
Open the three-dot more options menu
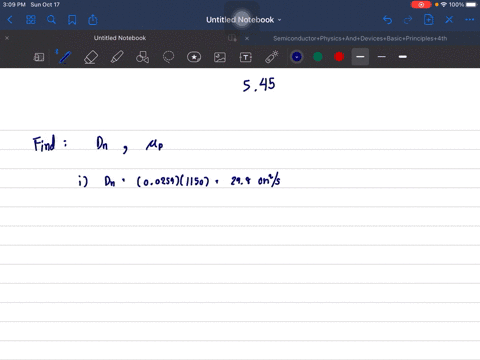coord(470,20)
